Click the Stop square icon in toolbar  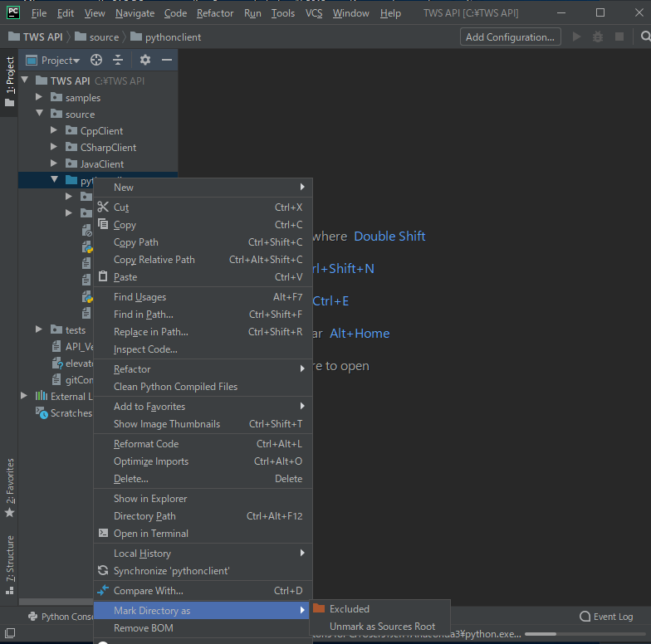[619, 37]
